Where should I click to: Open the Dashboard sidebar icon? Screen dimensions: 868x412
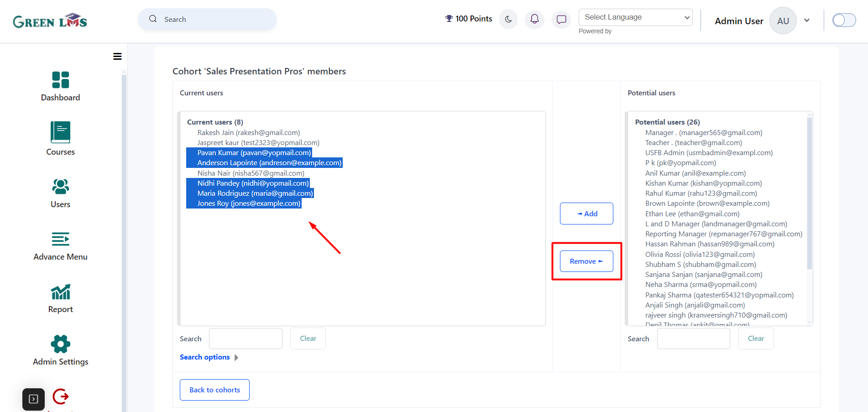tap(61, 80)
